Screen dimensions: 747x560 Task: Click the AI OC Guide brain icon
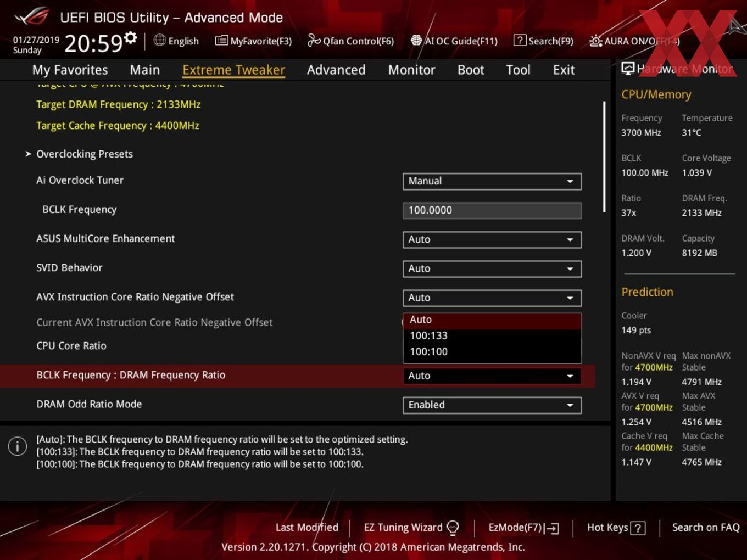tap(416, 40)
